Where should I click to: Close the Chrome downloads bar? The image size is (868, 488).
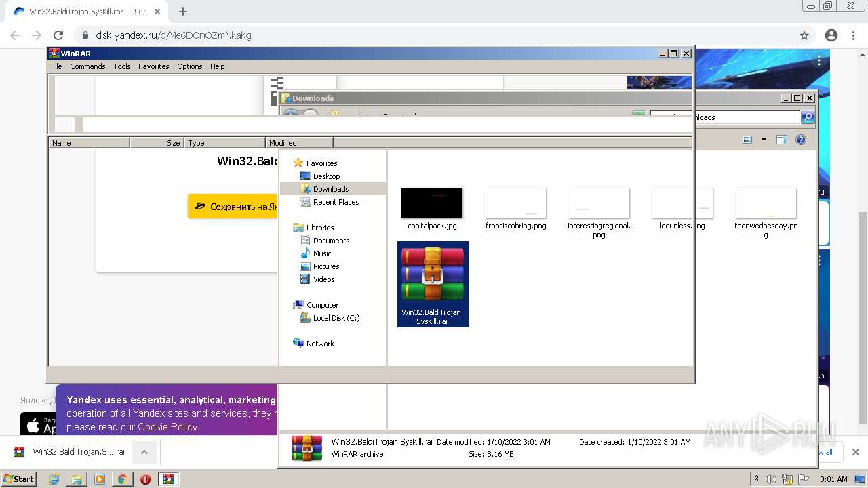[x=855, y=452]
